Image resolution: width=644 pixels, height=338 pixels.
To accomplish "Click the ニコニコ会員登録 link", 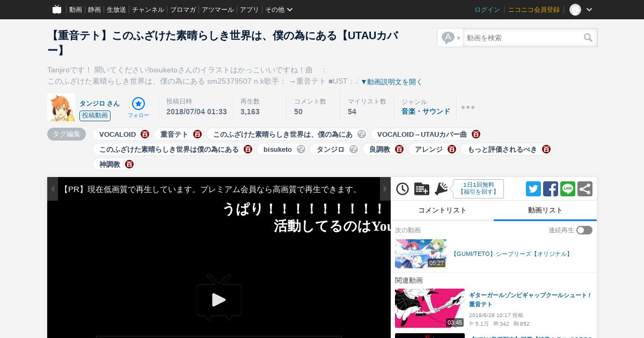I will (x=534, y=10).
